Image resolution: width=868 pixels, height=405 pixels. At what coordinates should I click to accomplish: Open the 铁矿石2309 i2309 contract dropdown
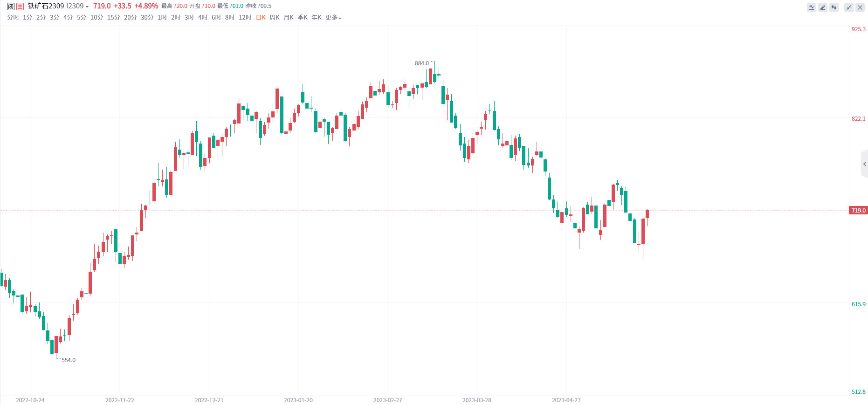click(58, 6)
